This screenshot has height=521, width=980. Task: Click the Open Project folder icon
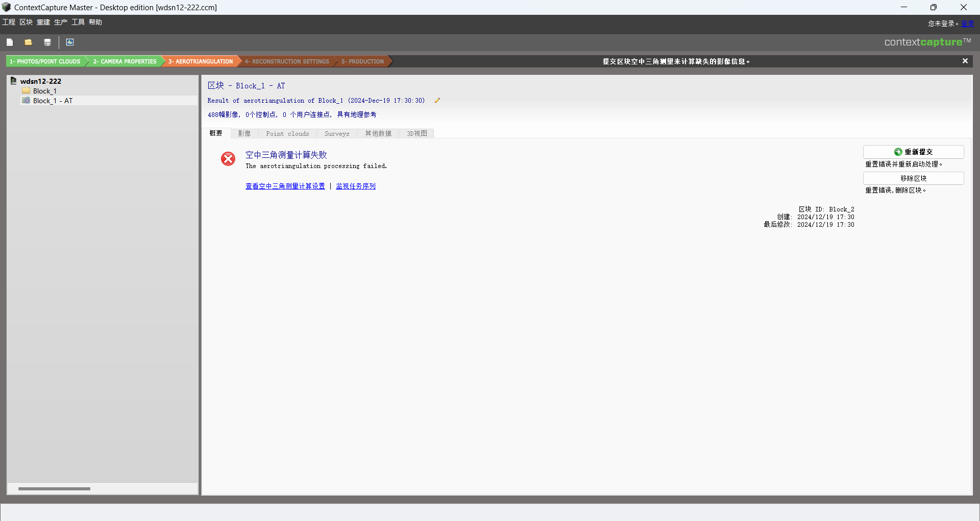29,42
